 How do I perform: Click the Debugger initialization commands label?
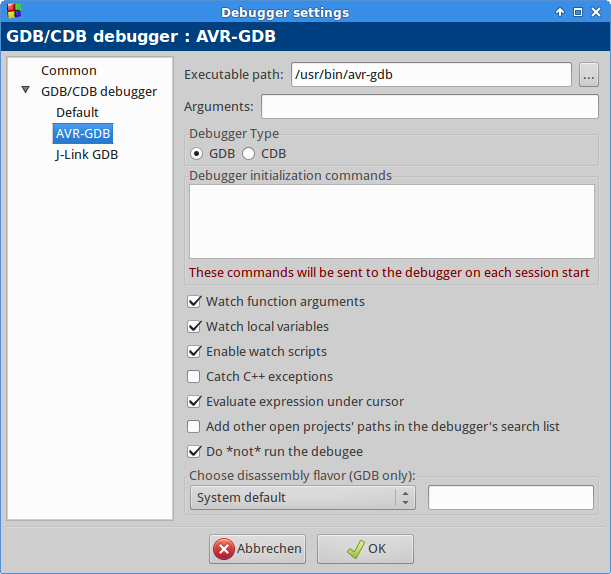coord(290,176)
